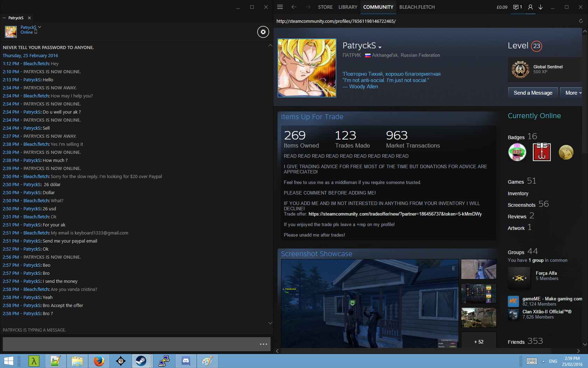This screenshot has width=588, height=368.
Task: Open Firefox from the taskbar
Action: [99, 361]
